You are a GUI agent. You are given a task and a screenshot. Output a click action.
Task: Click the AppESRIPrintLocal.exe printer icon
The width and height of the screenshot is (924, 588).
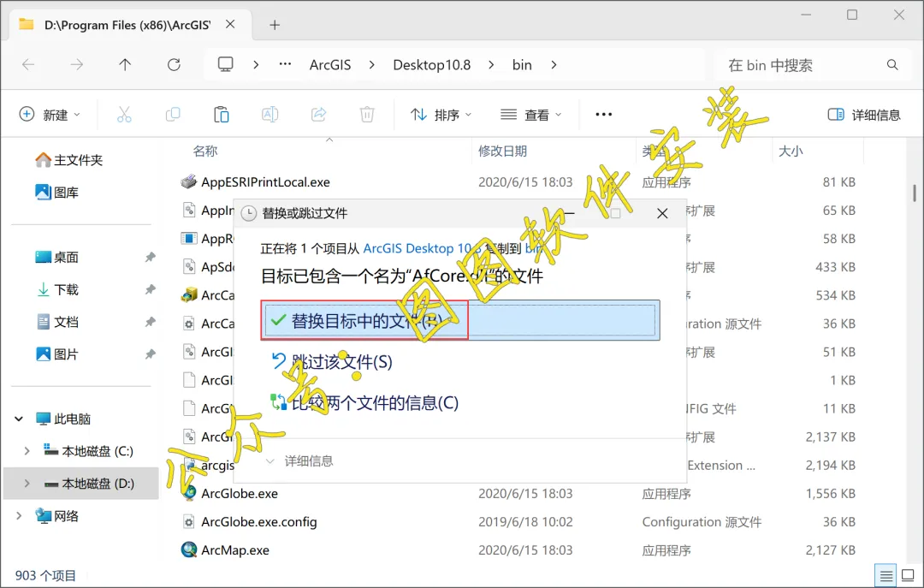[x=188, y=181]
